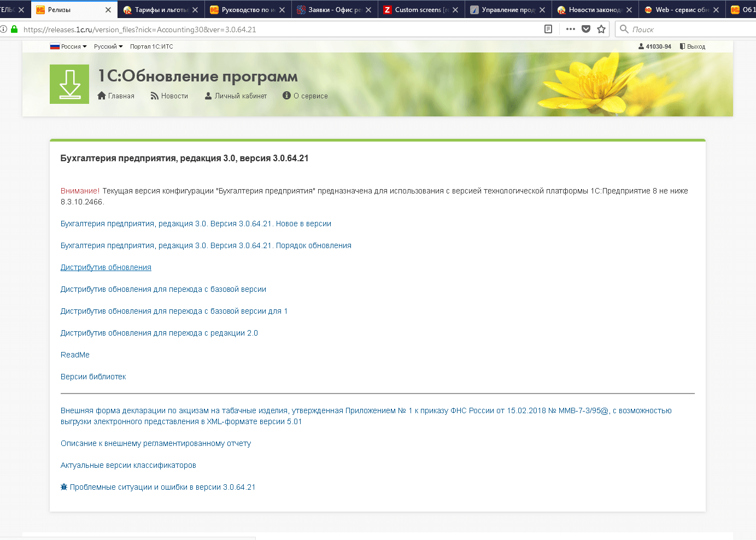
Task: Open Дистрибутив обновления для перехода с редакции 2.0
Action: pyautogui.click(x=159, y=333)
